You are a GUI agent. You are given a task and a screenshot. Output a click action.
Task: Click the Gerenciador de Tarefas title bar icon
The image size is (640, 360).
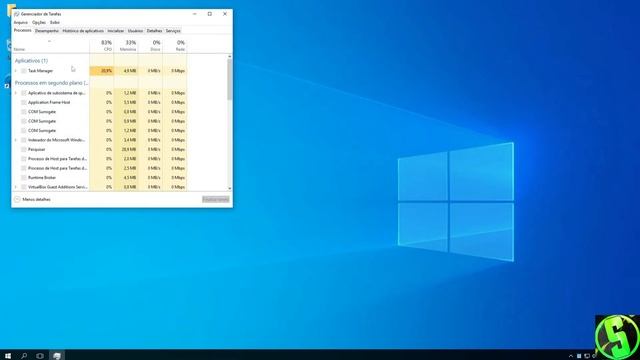coord(17,14)
